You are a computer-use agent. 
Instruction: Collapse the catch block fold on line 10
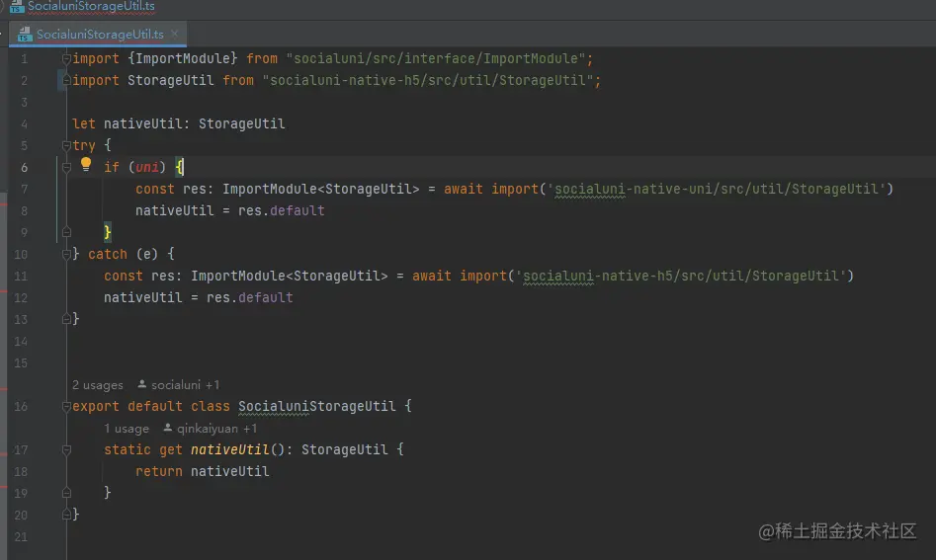click(66, 255)
